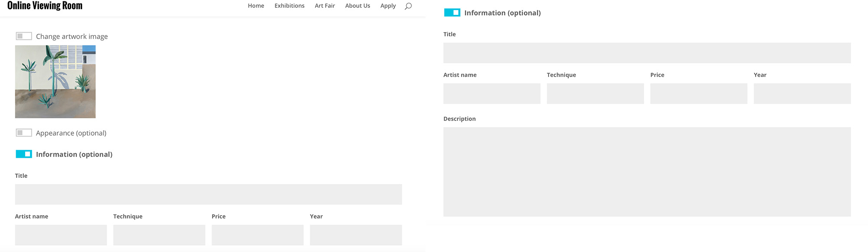Click the left Technique input box
The height and width of the screenshot is (252, 868).
pos(159,235)
